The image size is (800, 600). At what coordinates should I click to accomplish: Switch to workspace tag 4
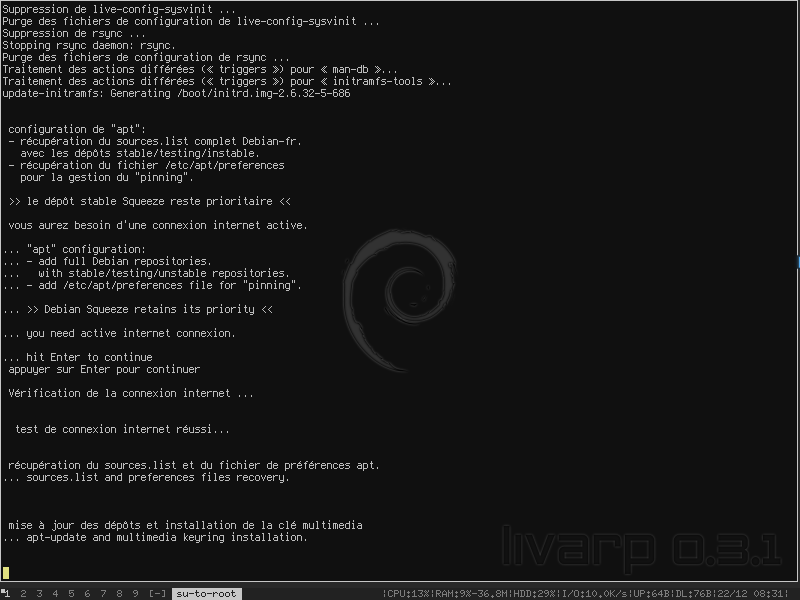pyautogui.click(x=55, y=593)
